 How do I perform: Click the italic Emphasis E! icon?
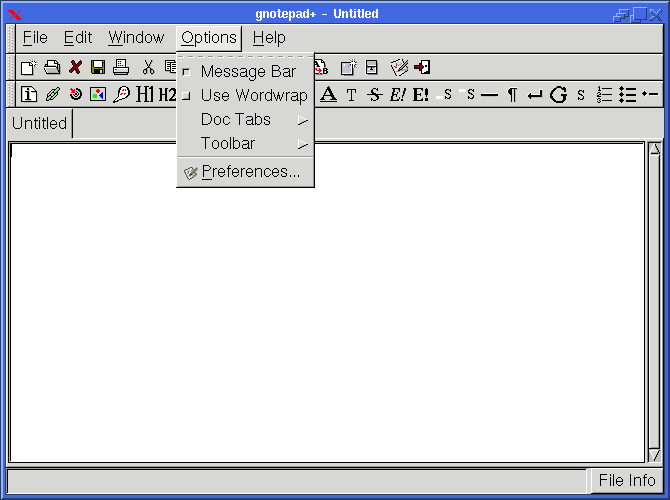click(397, 94)
